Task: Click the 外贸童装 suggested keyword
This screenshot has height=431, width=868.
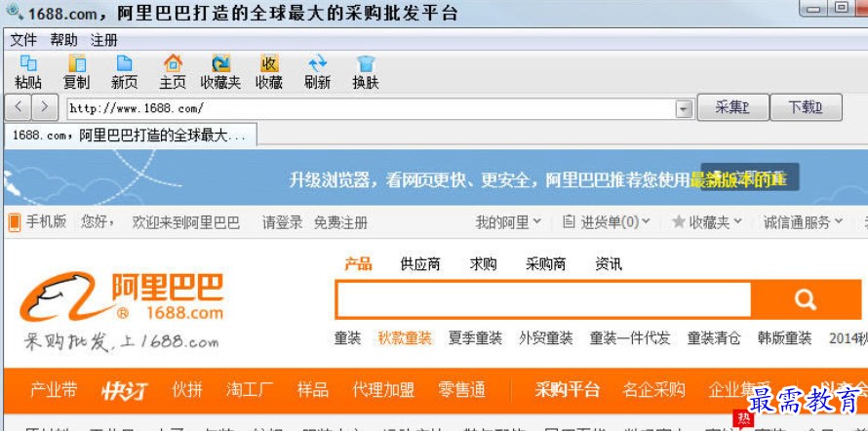Action: (x=546, y=337)
